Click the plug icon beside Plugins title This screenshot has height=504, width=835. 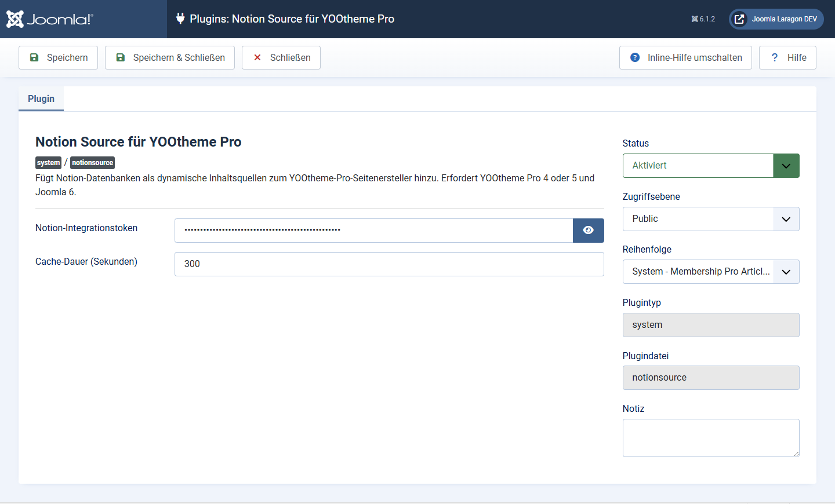click(180, 19)
